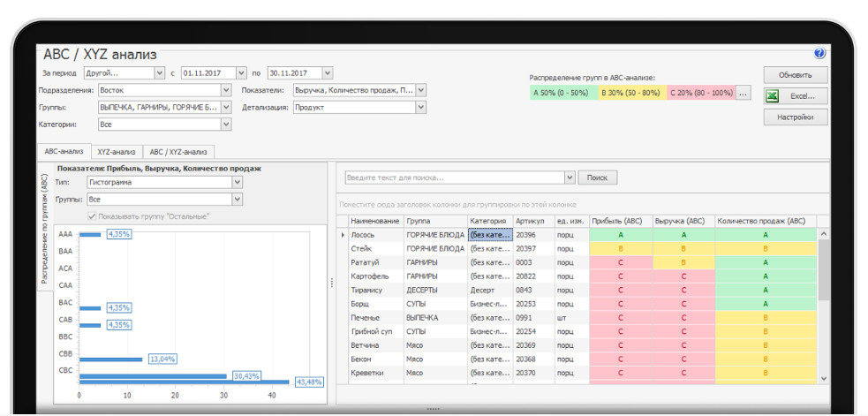The width and height of the screenshot is (868, 416).
Task: Click the green Excel icon
Action: click(771, 95)
